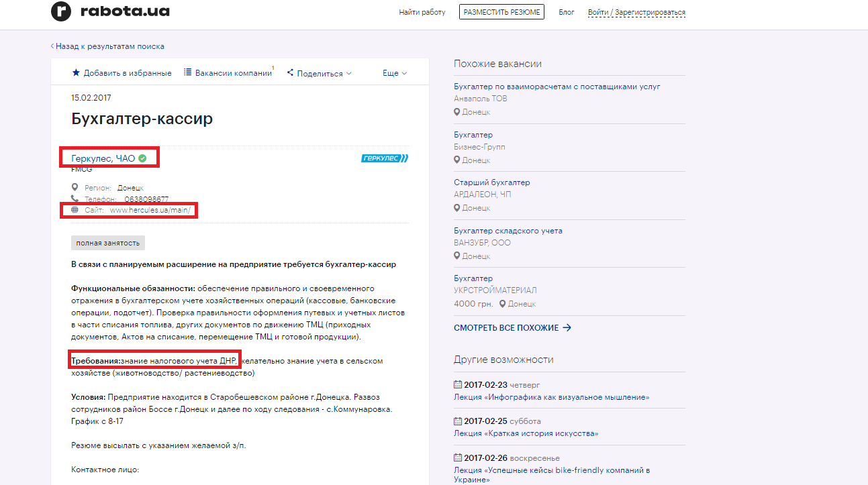This screenshot has width=868, height=485.
Task: Click the полная занятость tag
Action: 108,243
